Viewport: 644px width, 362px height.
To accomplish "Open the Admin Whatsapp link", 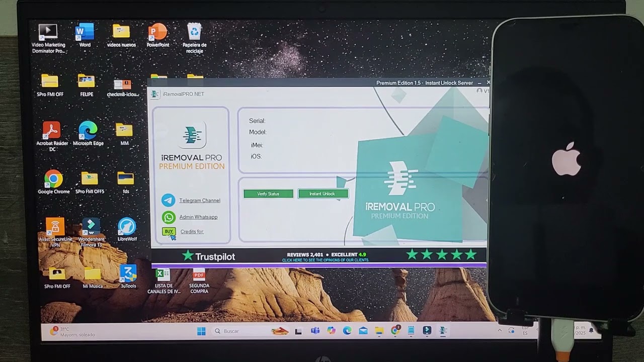I will coord(198,217).
